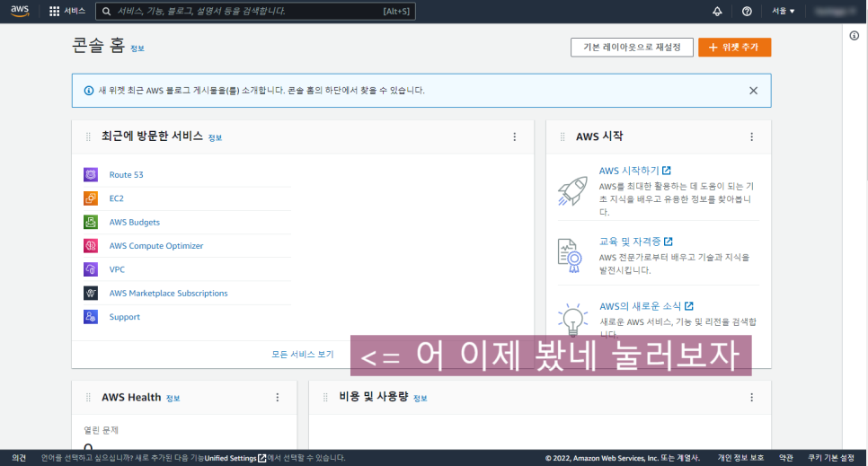Open 쿠키 기본 설정 footer link
Image resolution: width=868 pixels, height=466 pixels.
[831, 458]
